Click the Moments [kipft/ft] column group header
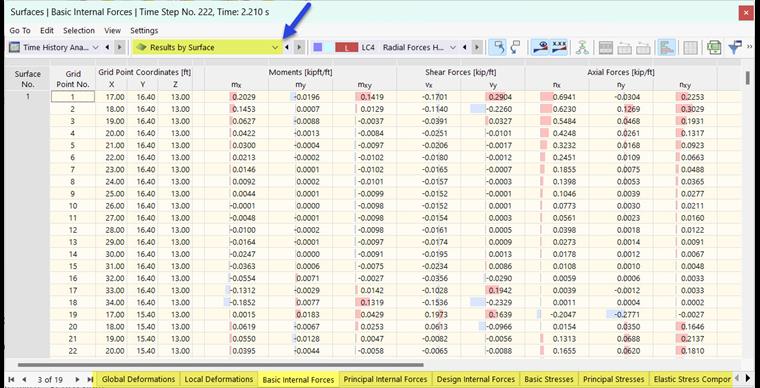The image size is (760, 388). coord(301,72)
